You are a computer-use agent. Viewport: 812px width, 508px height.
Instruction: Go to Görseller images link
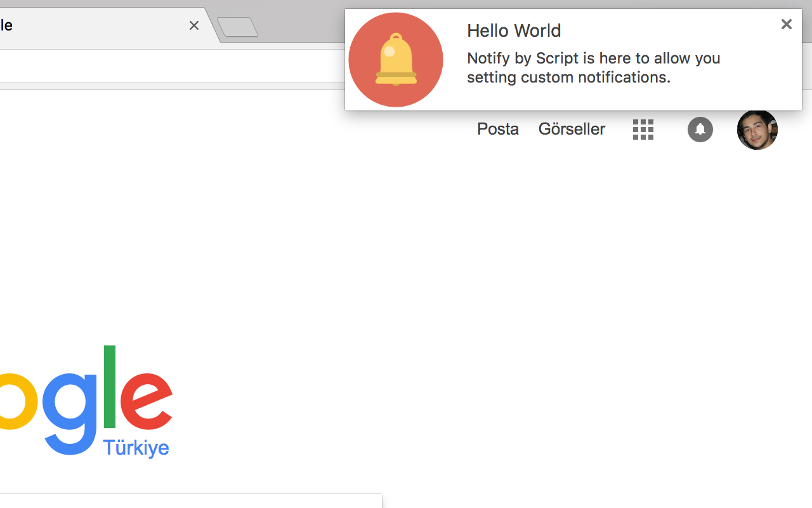(571, 129)
